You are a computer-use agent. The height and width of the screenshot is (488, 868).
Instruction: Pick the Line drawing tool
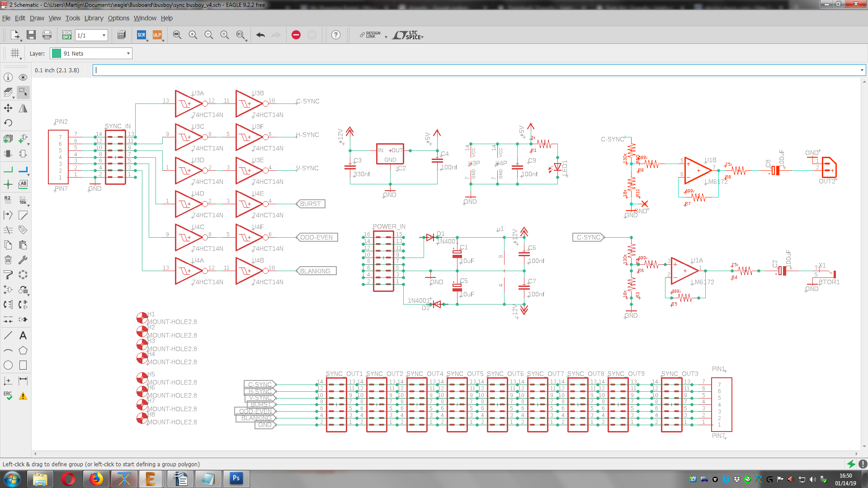point(8,335)
